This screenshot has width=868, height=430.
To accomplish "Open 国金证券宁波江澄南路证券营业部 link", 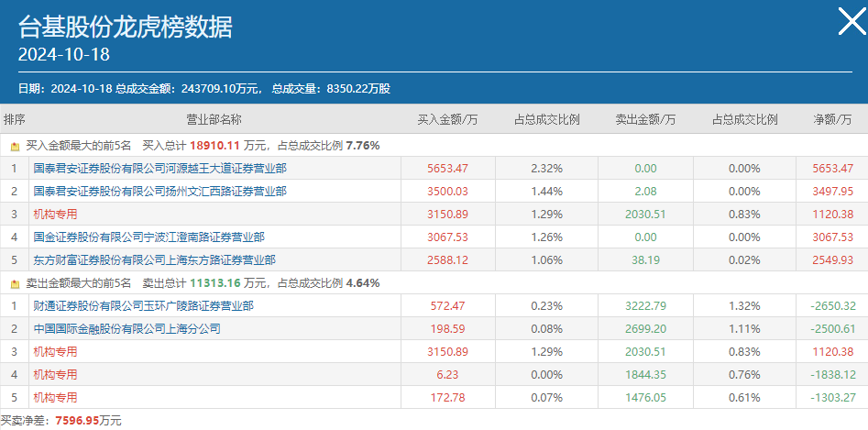I will [x=148, y=237].
